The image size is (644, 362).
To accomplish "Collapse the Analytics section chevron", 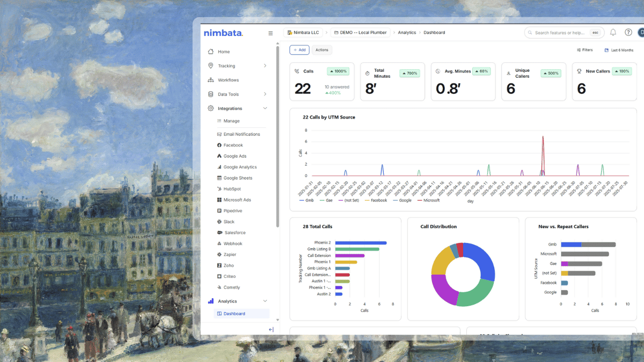I will pyautogui.click(x=265, y=301).
